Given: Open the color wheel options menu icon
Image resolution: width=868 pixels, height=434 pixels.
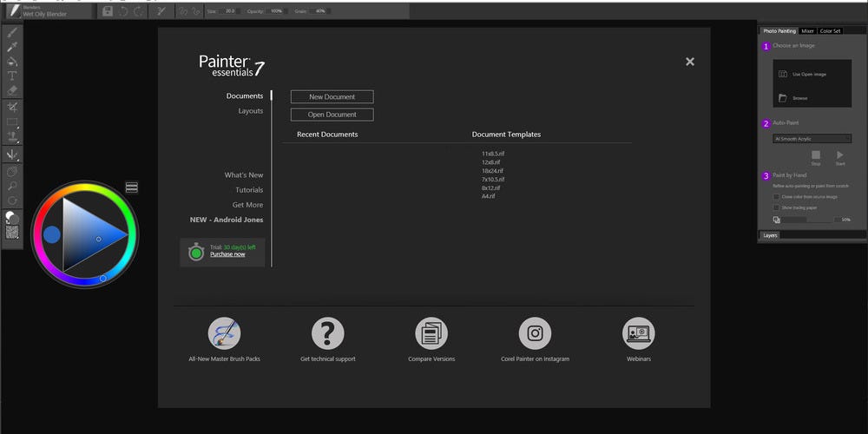Looking at the screenshot, I should (132, 187).
